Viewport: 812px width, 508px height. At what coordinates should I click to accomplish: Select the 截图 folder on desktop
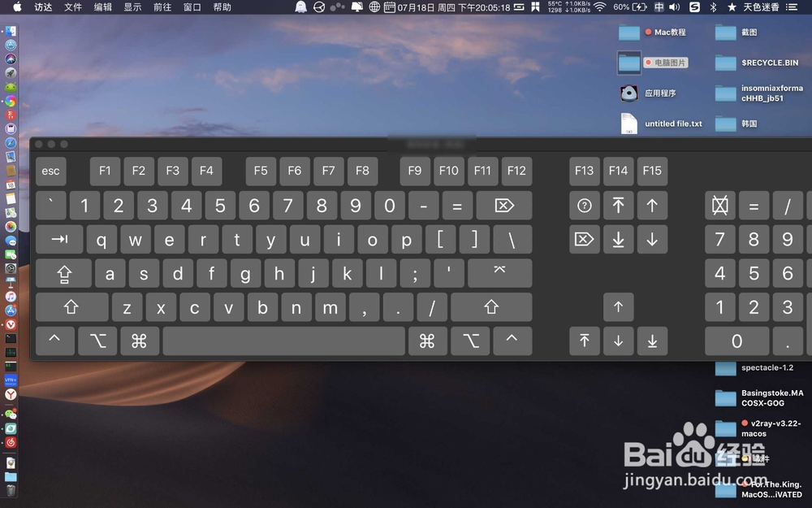tap(736, 33)
